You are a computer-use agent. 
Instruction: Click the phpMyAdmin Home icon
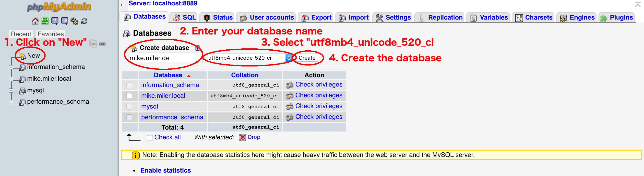pos(35,21)
